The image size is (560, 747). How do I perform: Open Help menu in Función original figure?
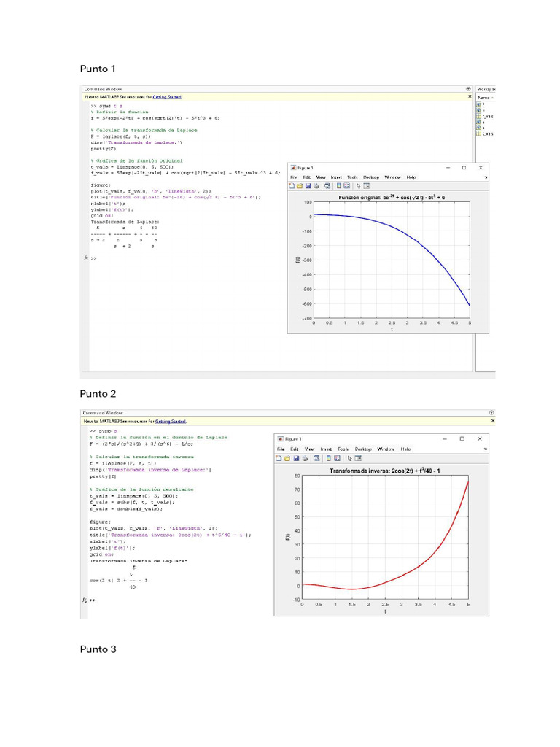point(411,177)
